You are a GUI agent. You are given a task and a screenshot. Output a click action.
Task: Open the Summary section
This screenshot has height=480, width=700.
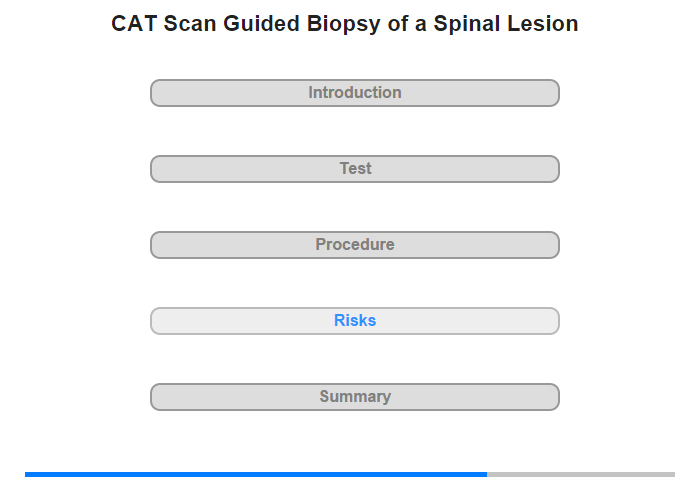tap(354, 397)
